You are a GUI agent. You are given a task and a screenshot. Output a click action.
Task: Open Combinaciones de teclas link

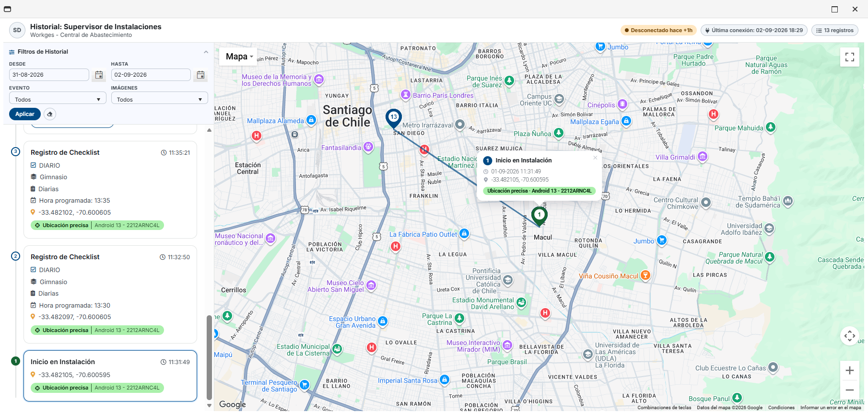pos(664,408)
